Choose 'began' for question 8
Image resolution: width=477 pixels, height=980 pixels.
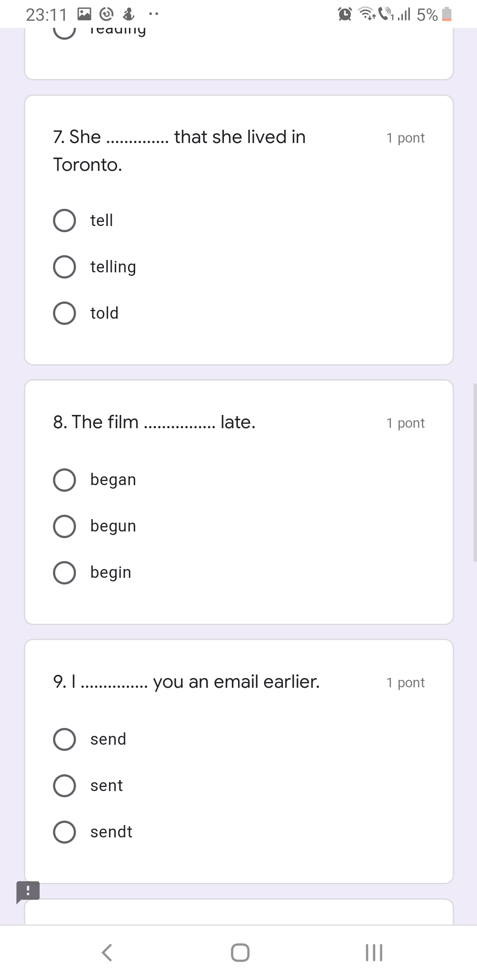coord(64,480)
